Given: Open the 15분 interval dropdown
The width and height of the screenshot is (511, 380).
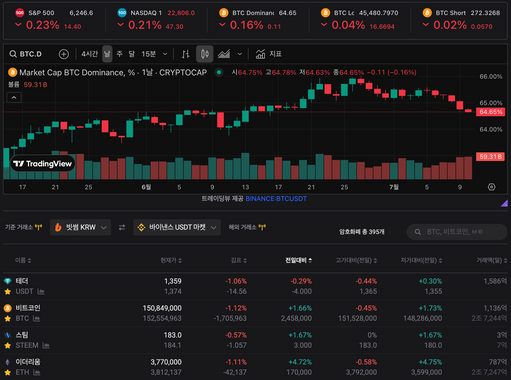Looking at the screenshot, I should [165, 54].
